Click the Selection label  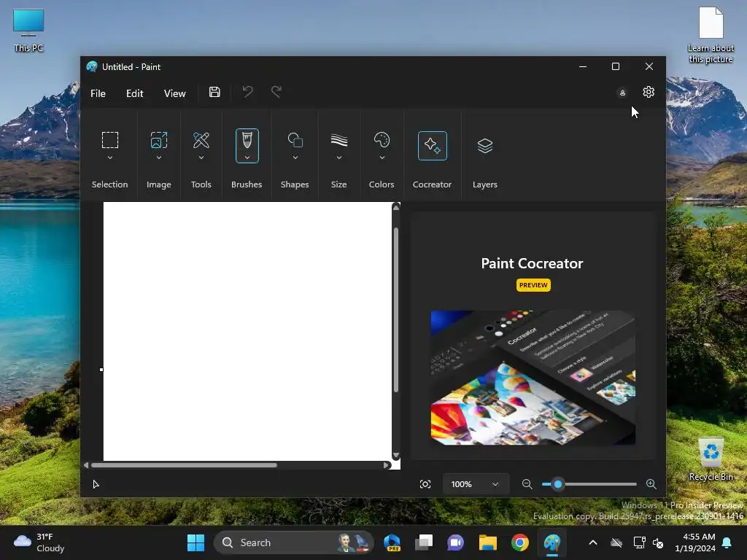(x=109, y=184)
